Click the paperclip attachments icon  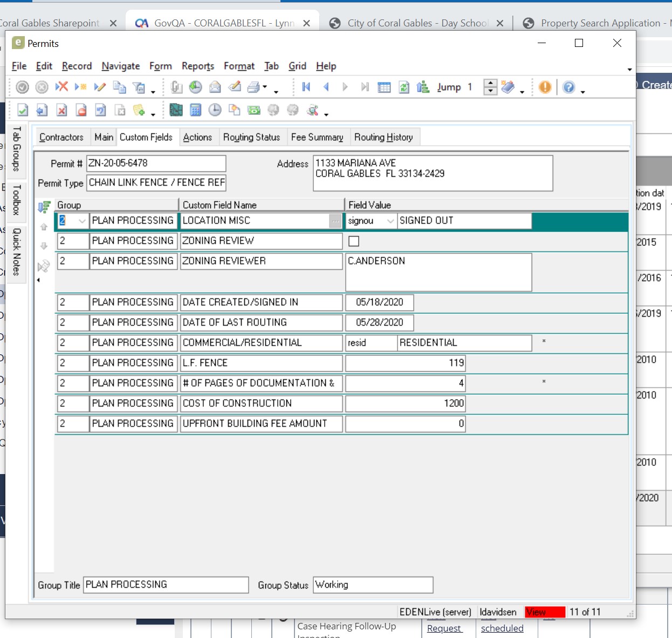(176, 87)
